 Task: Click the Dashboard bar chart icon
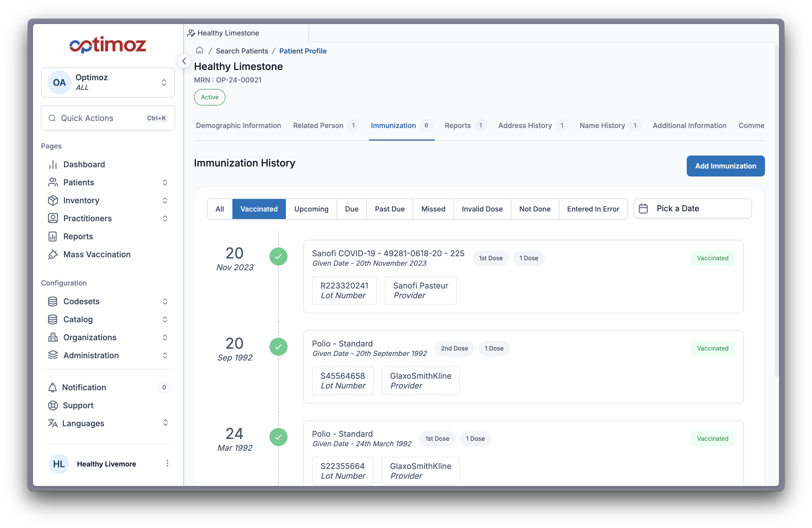[x=53, y=164]
